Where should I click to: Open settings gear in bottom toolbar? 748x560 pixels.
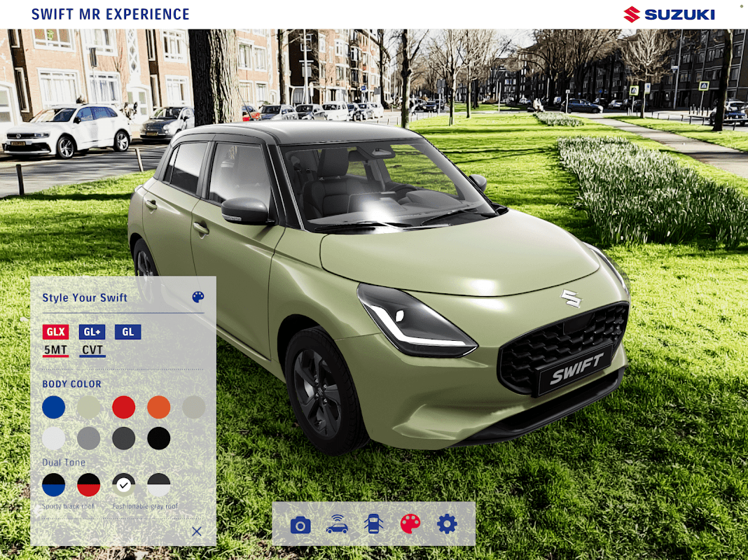point(447,524)
